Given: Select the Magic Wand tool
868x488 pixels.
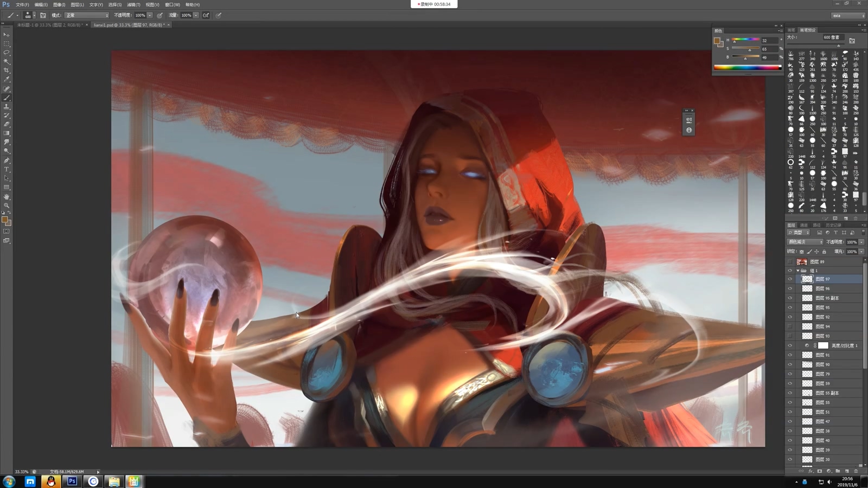Looking at the screenshot, I should 7,61.
